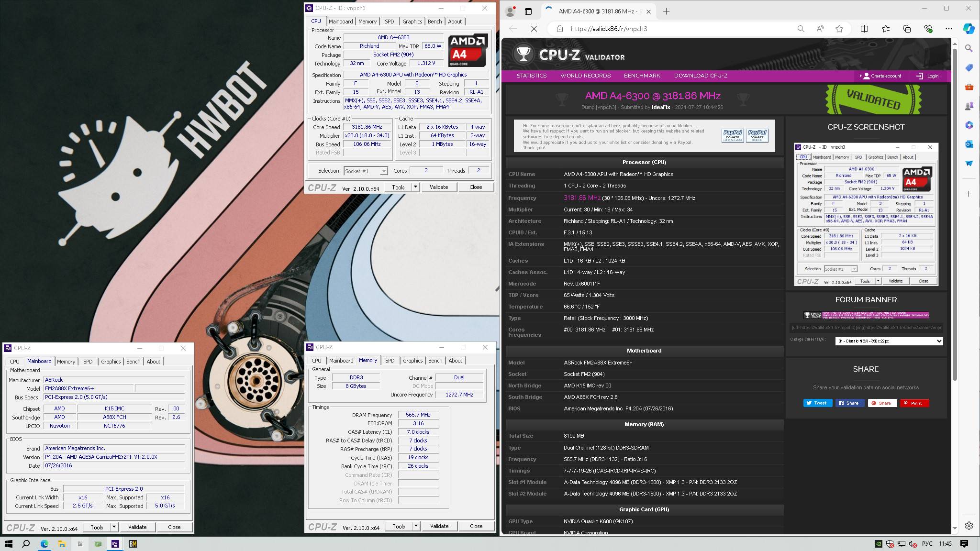Click forum banner preview image
980x551 pixels.
pos(866,315)
